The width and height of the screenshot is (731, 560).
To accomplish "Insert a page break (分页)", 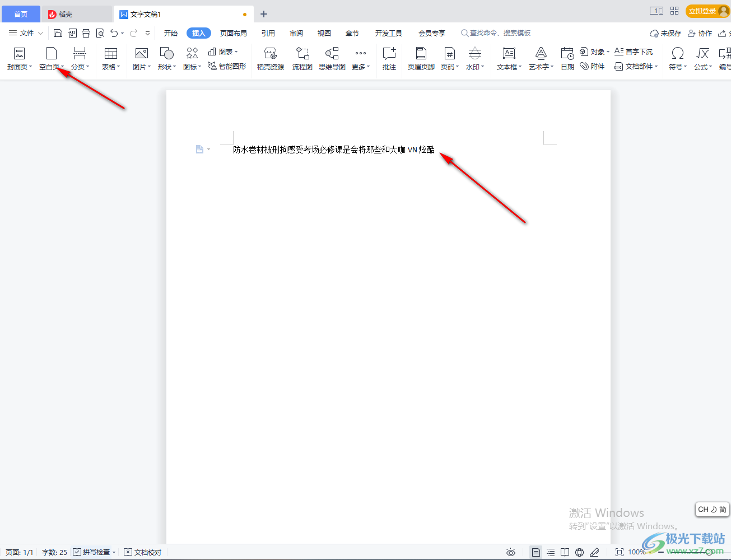I will (80, 59).
